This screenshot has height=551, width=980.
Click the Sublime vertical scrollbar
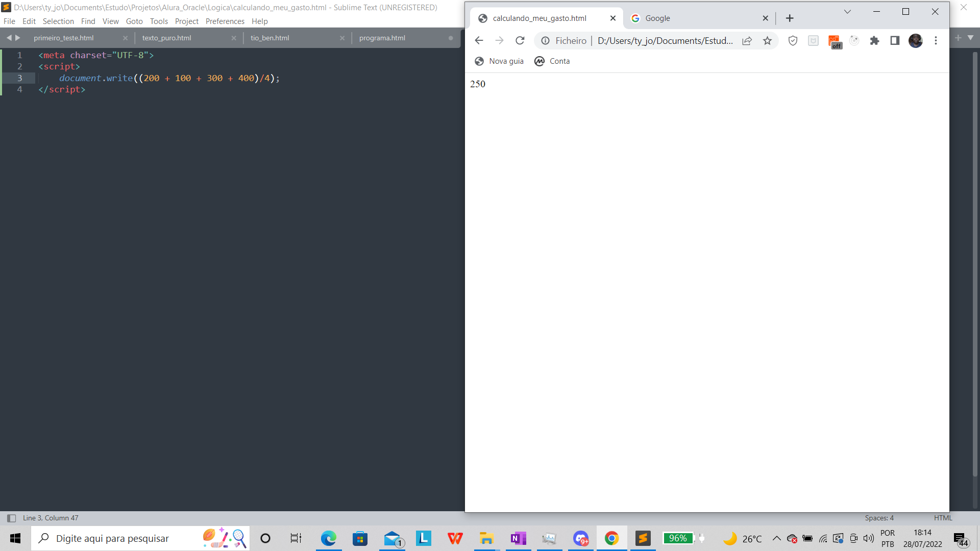975,265
